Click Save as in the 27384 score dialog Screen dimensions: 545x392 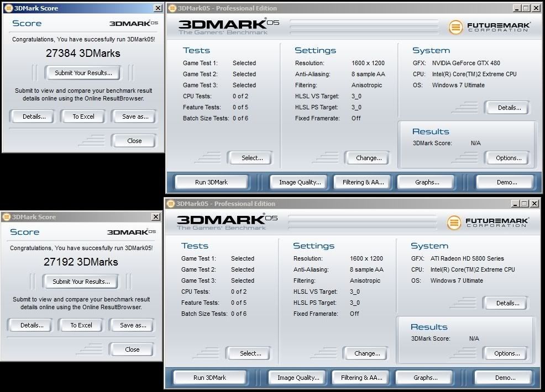(x=135, y=116)
